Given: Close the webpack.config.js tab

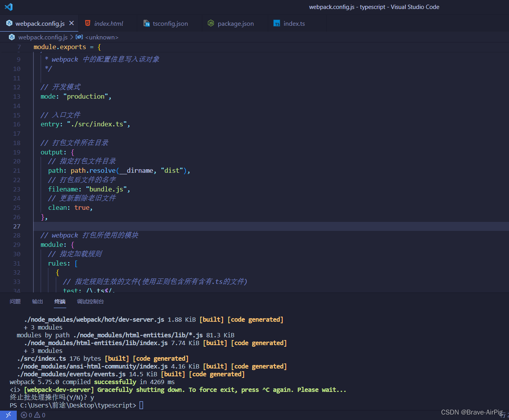Looking at the screenshot, I should (71, 23).
